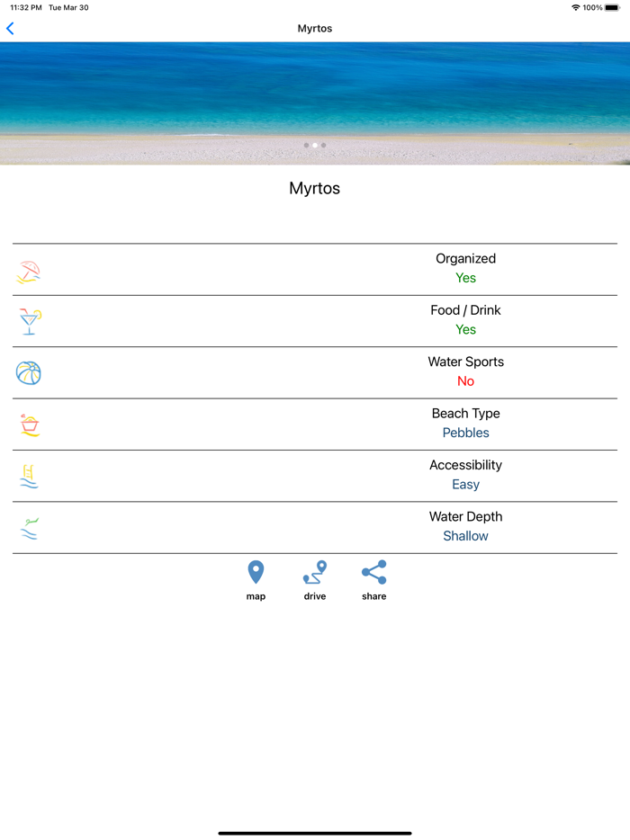
Task: Tap the 11:32 PM clock
Action: [x=26, y=7]
